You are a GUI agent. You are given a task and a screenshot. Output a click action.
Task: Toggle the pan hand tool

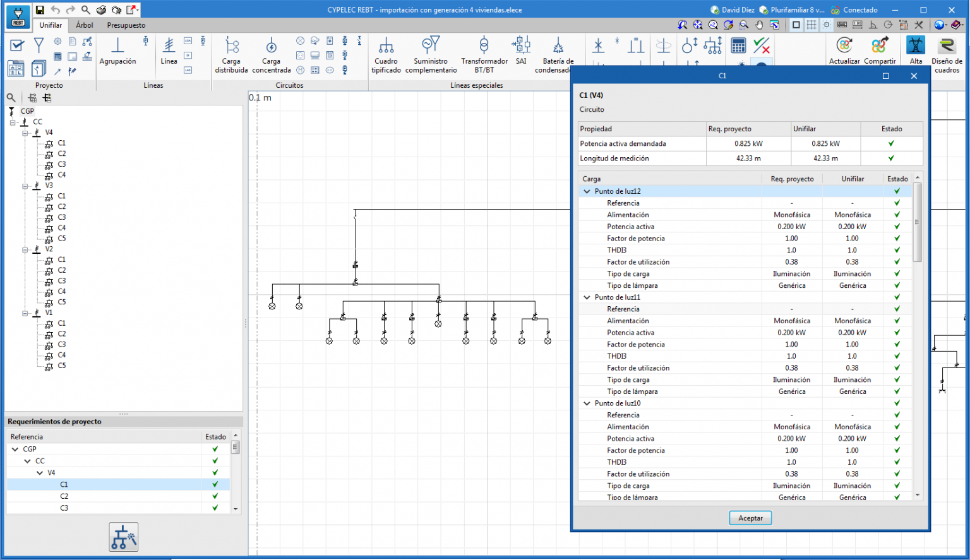click(x=759, y=25)
